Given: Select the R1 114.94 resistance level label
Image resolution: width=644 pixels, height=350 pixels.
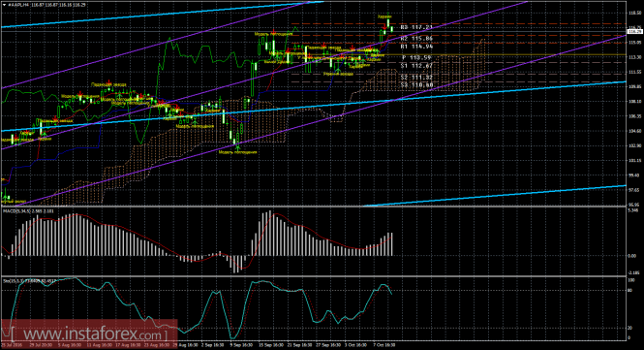Looking at the screenshot, I should point(416,47).
